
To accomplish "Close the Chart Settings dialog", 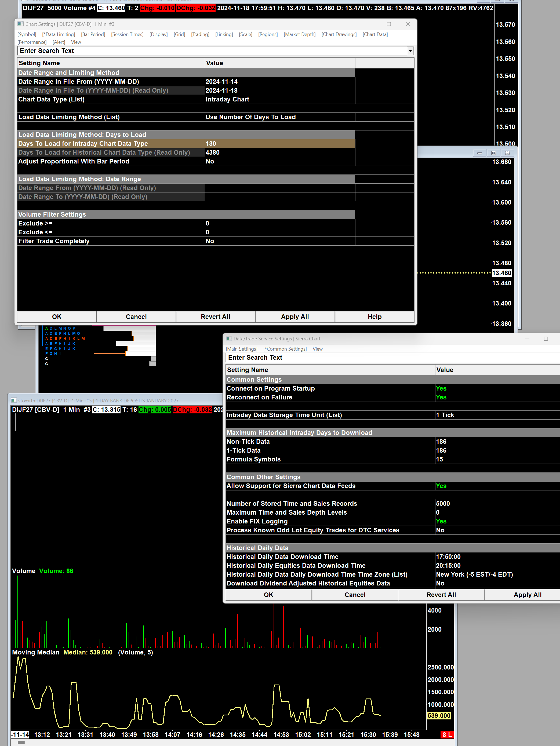I will pos(408,24).
